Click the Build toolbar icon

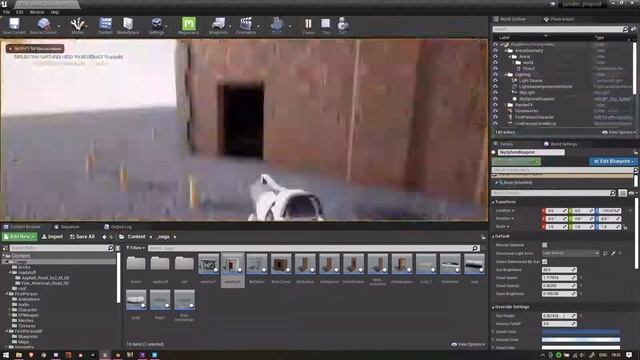pyautogui.click(x=277, y=24)
